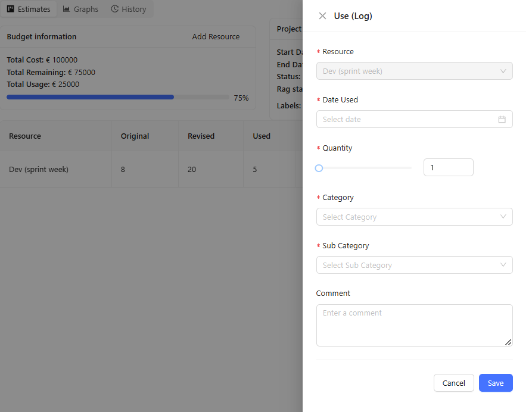Screen dimensions: 532x412
Task: Switch to the Graphs tab
Action: point(80,9)
